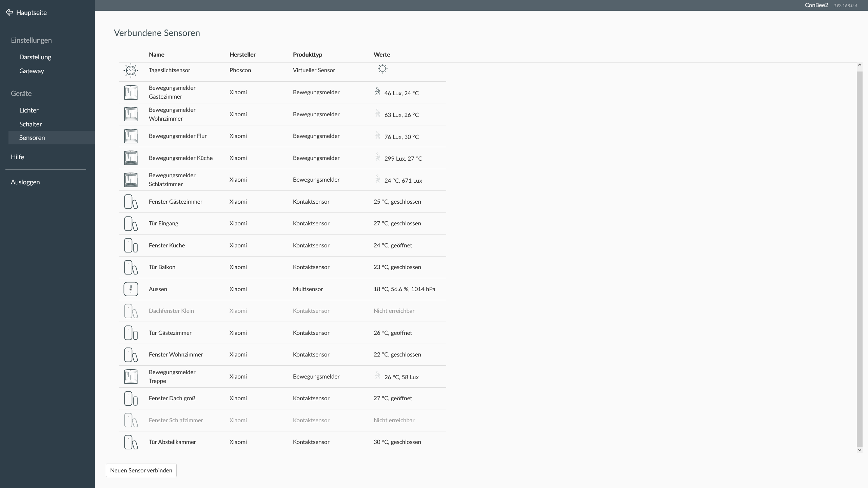Click the Fenster Gästezimmer contact sensor icon

(x=131, y=202)
